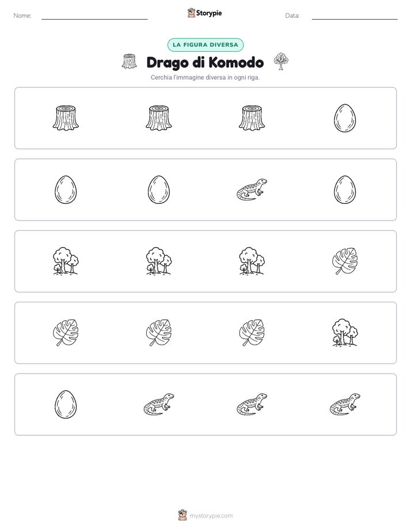The height and width of the screenshot is (532, 411).
Task: Click the Nome name line field
Action: [94, 16]
